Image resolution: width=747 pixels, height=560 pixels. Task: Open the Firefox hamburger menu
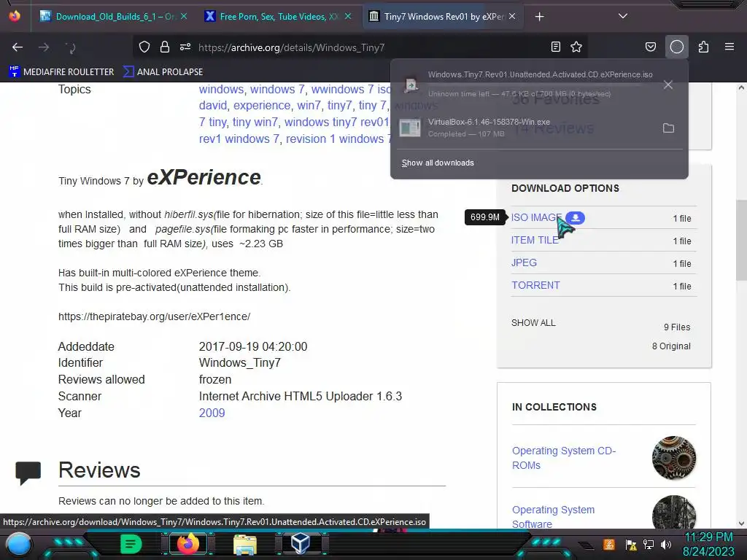729,47
